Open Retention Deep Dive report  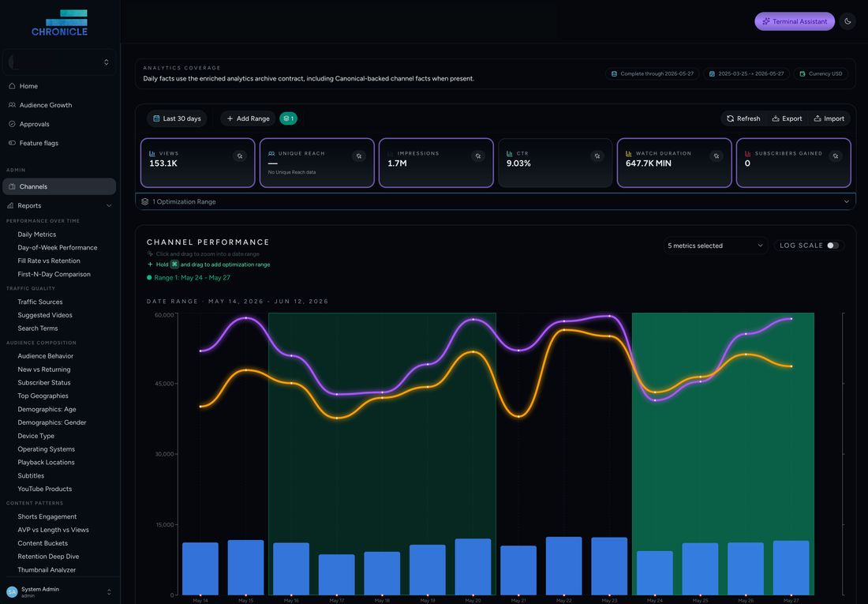click(x=48, y=557)
